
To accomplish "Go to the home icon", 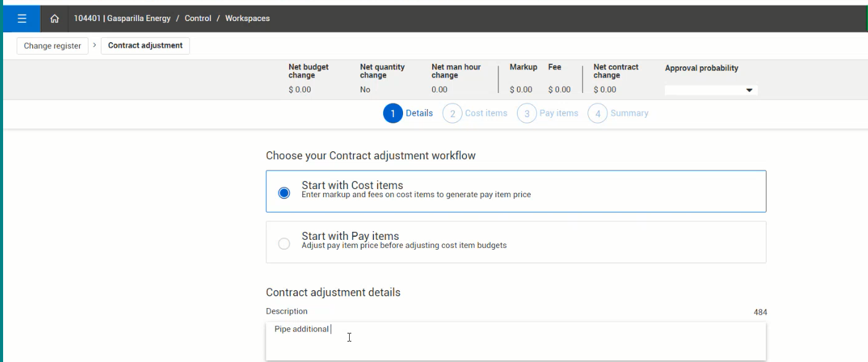I will click(54, 19).
